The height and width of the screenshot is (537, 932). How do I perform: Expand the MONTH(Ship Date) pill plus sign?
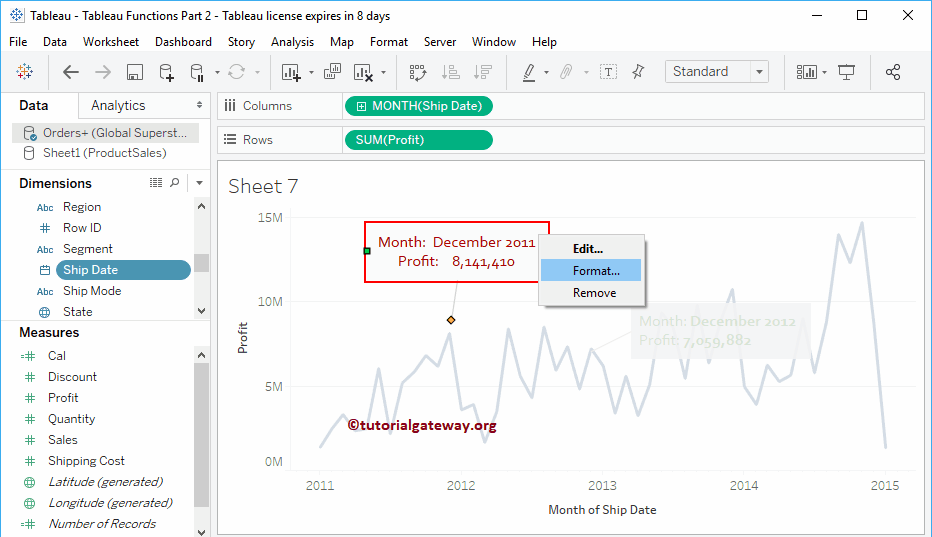[361, 106]
